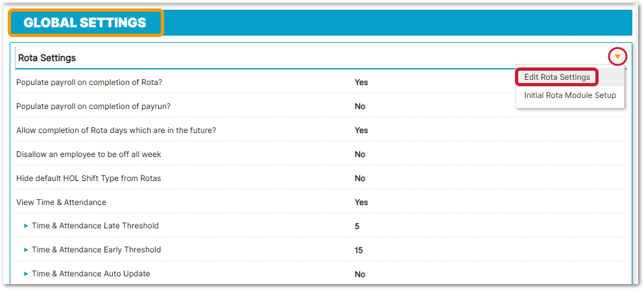Click the No value for populate payroll on payrun
644x290 pixels.
360,106
